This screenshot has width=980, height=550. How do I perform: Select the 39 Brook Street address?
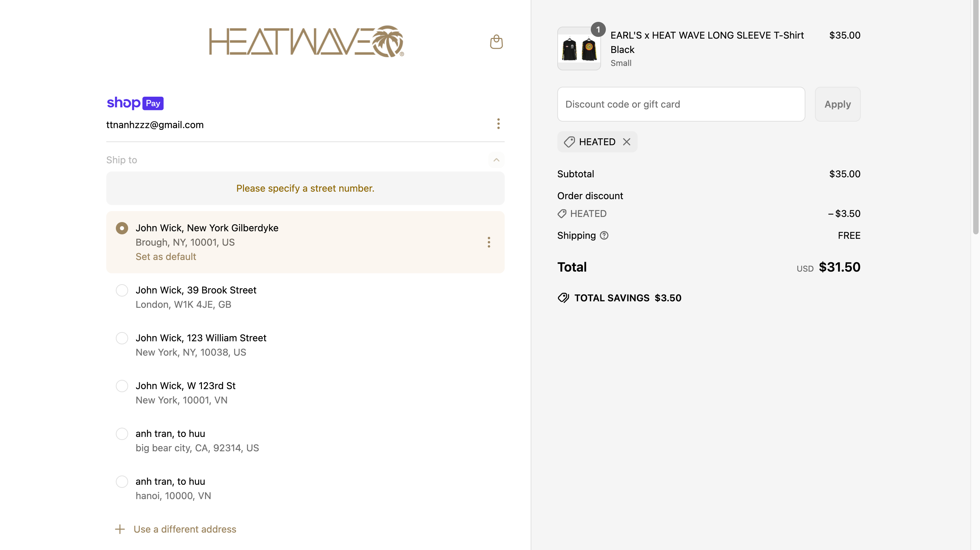[122, 290]
